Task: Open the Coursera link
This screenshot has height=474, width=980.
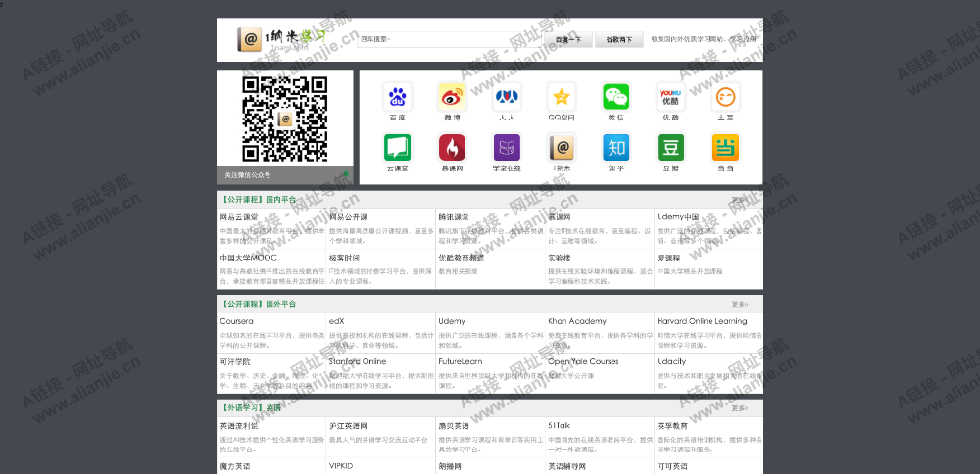Action: point(236,321)
